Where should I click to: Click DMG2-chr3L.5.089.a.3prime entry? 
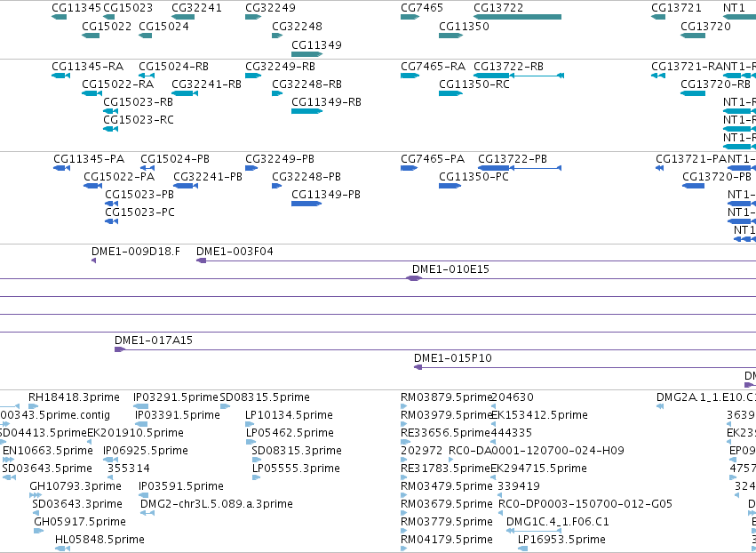[217, 505]
